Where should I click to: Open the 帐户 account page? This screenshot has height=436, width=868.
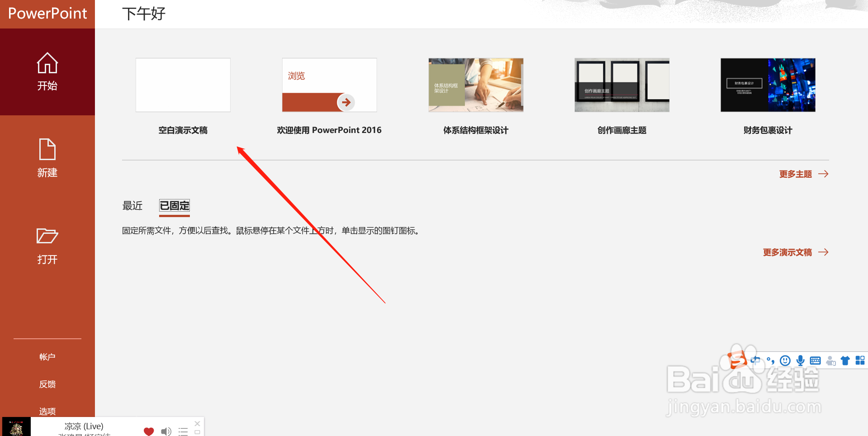[x=47, y=357]
